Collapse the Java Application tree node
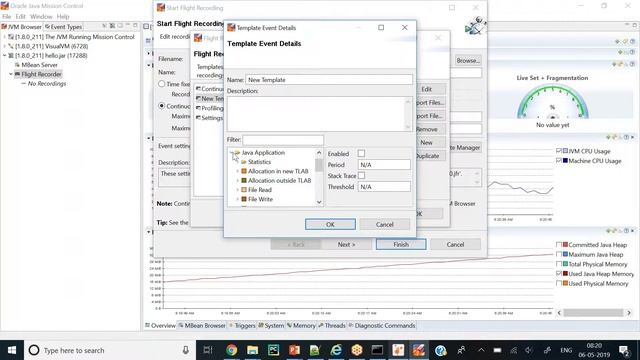640x360 pixels. (231, 153)
